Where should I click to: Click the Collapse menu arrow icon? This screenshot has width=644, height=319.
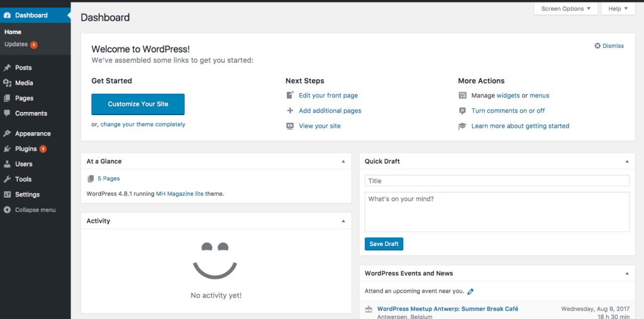[7, 210]
